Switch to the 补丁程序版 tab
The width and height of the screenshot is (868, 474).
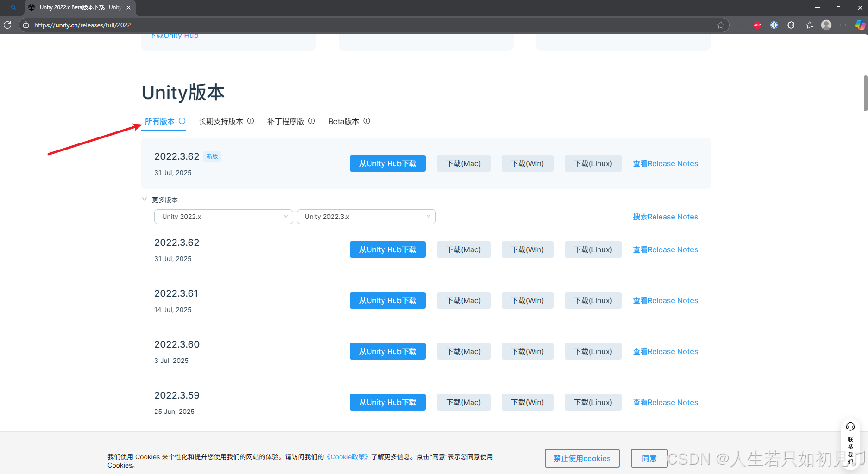point(286,121)
